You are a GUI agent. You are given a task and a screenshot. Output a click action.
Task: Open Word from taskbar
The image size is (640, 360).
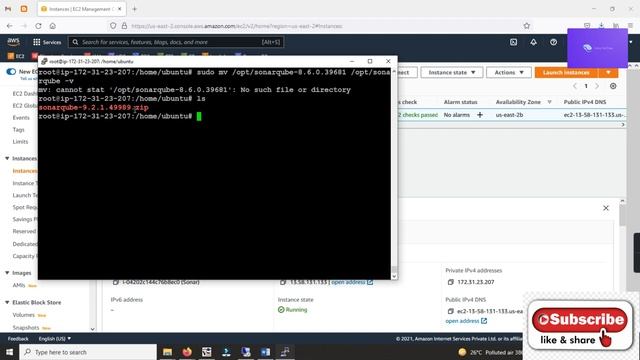(265, 352)
